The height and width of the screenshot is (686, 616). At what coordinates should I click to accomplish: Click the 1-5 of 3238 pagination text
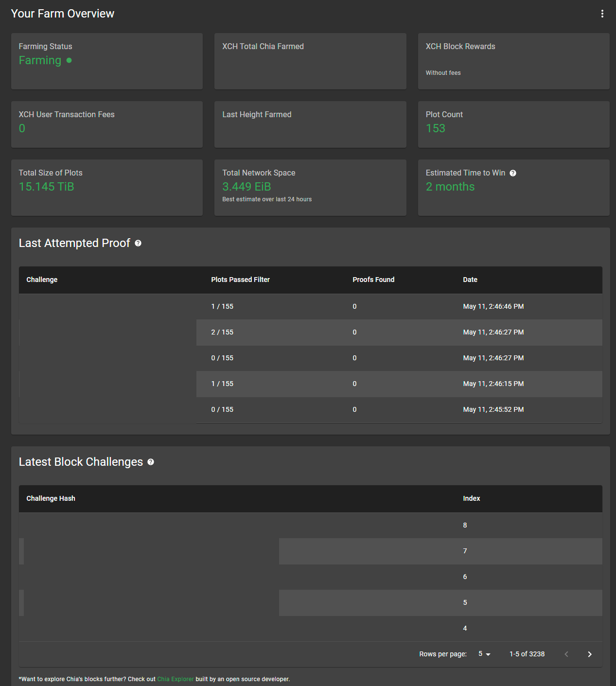[527, 654]
